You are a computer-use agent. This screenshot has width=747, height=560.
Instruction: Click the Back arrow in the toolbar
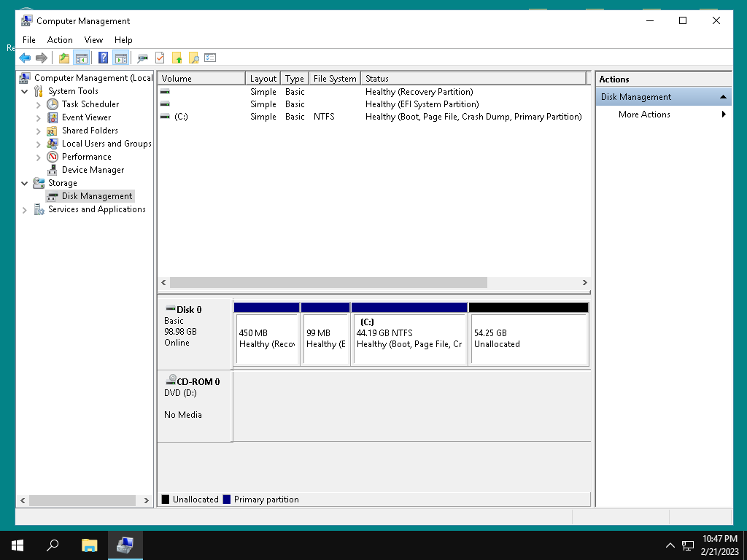click(x=25, y=58)
